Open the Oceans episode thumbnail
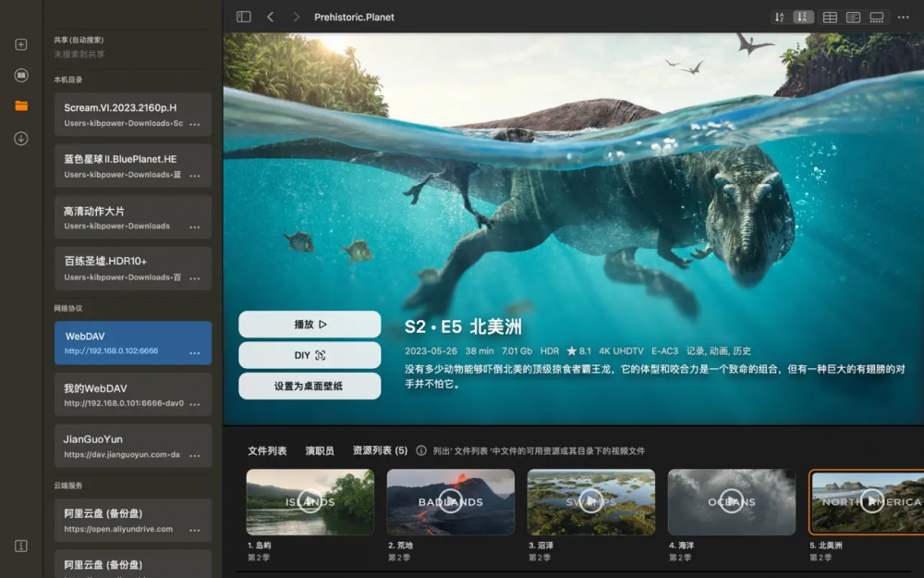The width and height of the screenshot is (924, 578). [x=731, y=502]
